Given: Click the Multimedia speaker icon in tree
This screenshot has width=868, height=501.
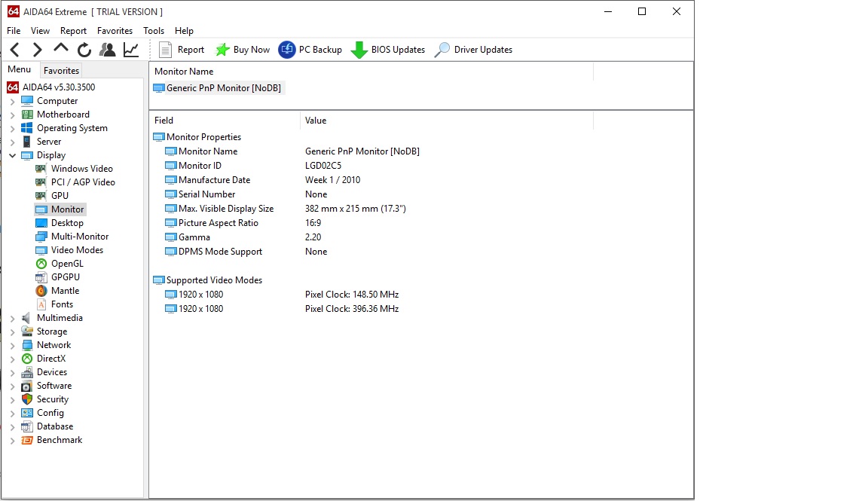Looking at the screenshot, I should click(x=26, y=319).
